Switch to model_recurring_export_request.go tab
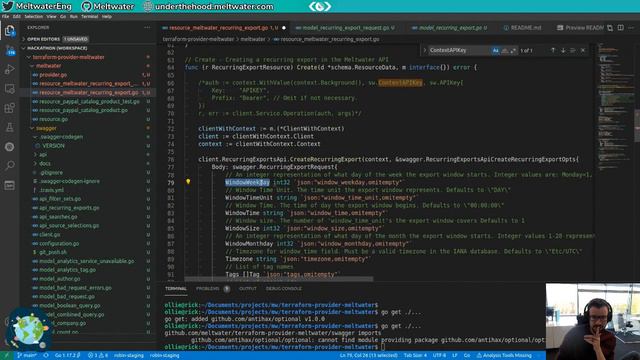Viewport: 640px width, 360px height. point(346,28)
